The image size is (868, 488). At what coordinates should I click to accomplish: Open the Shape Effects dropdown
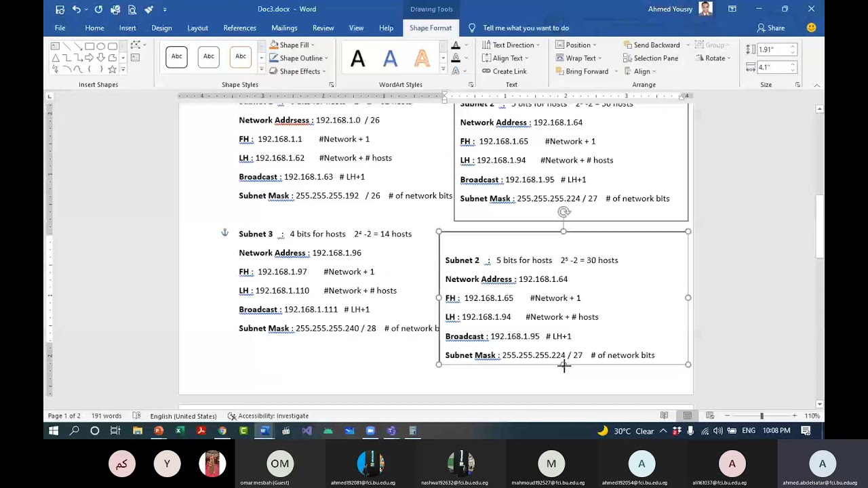click(298, 71)
